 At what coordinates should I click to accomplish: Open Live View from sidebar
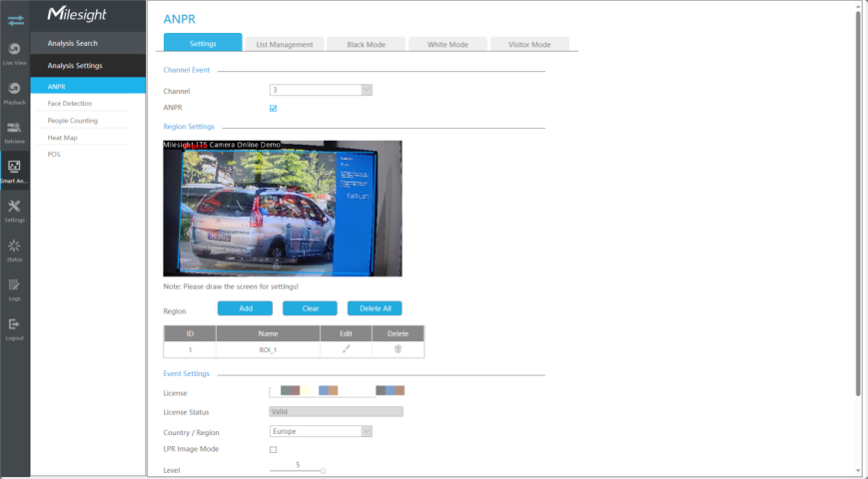pyautogui.click(x=14, y=54)
